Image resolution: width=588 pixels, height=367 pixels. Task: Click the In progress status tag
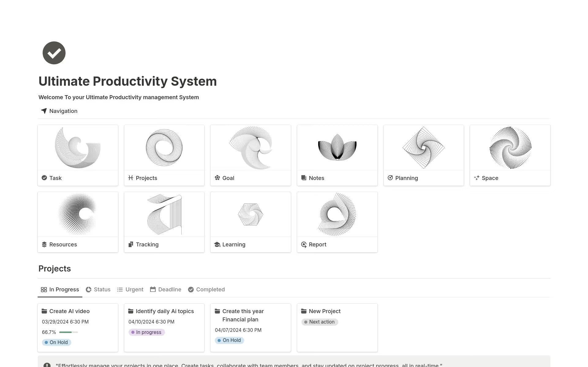[147, 332]
